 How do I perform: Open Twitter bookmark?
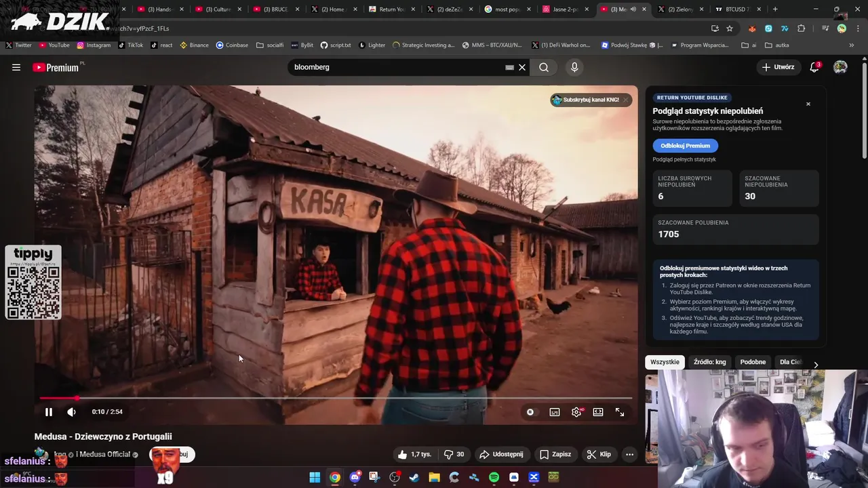pos(19,45)
